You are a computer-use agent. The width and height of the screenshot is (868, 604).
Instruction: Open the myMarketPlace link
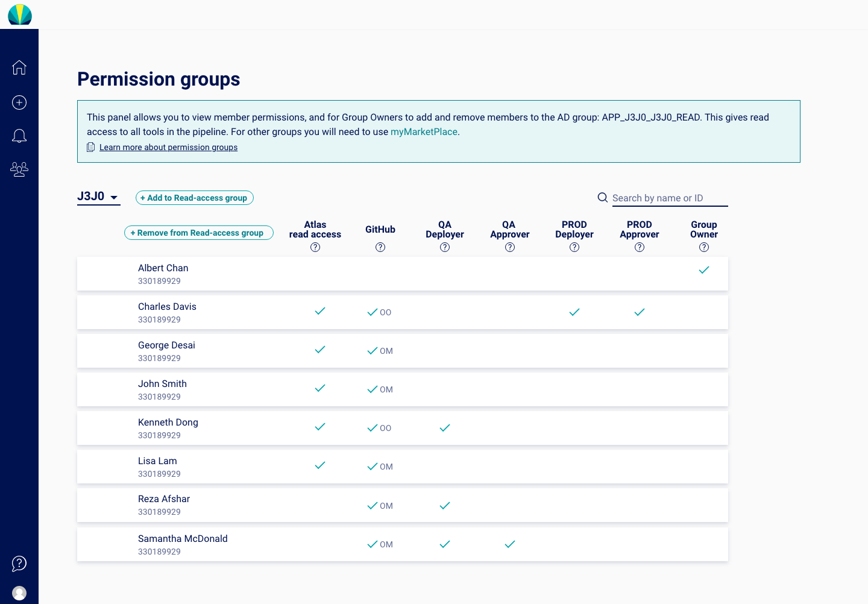(424, 132)
